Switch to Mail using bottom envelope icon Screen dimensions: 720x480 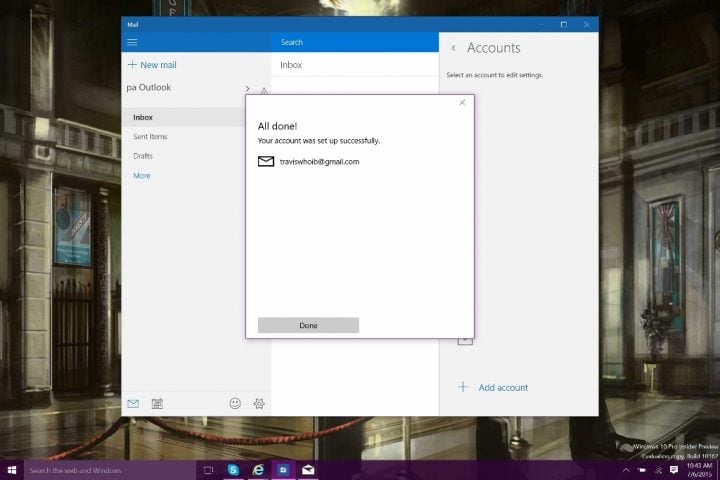[133, 404]
